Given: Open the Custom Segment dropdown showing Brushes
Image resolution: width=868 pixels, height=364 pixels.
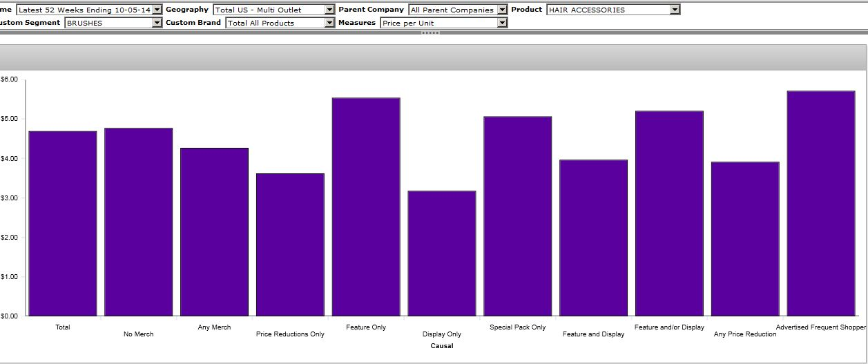Looking at the screenshot, I should coord(157,23).
